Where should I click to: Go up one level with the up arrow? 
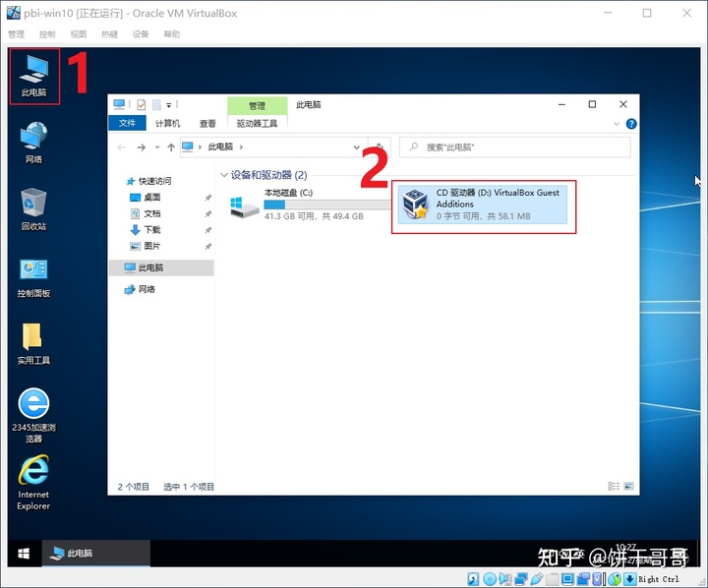click(x=171, y=147)
